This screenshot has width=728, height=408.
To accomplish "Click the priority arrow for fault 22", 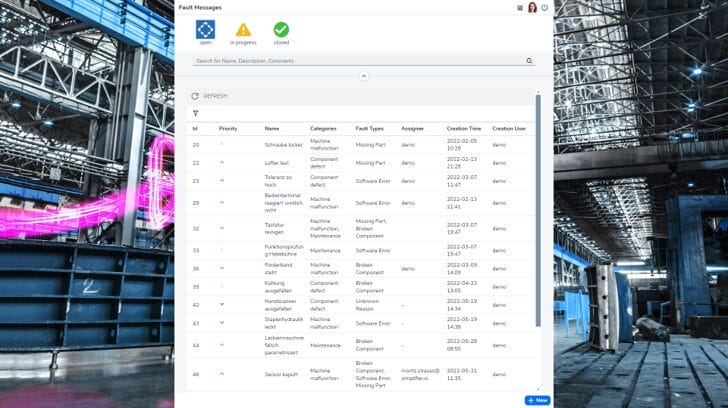I will pos(222,162).
